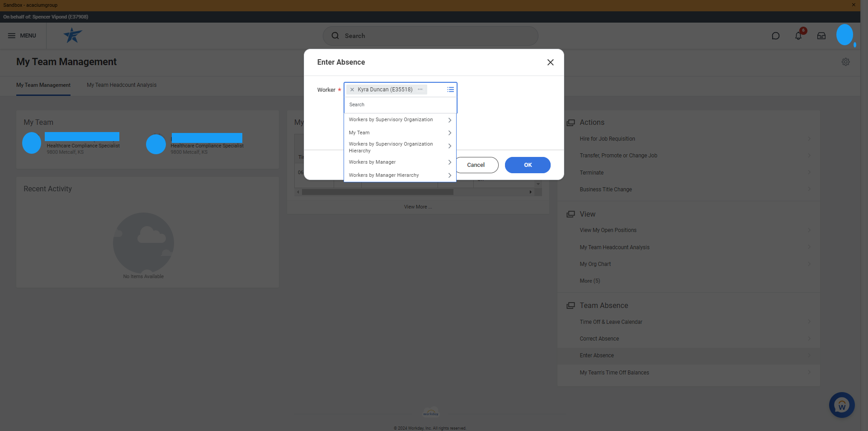Click the View section icon

point(571,214)
